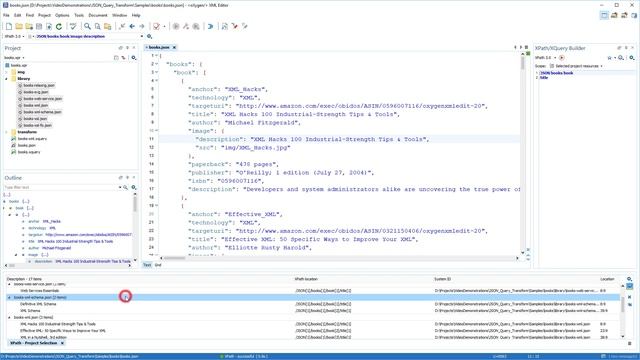This screenshot has width=640, height=360.
Task: Fold the code at line 10 image object
Action: click(x=157, y=131)
